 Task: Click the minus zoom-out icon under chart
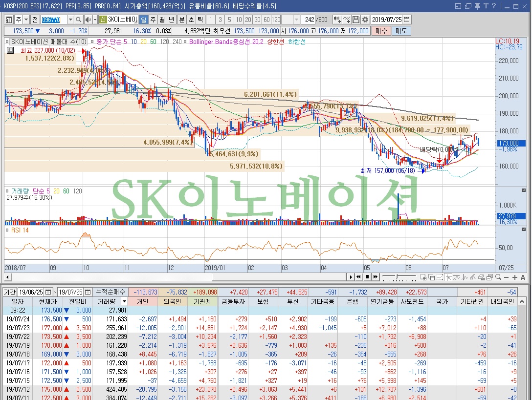pyautogui.click(x=506, y=277)
